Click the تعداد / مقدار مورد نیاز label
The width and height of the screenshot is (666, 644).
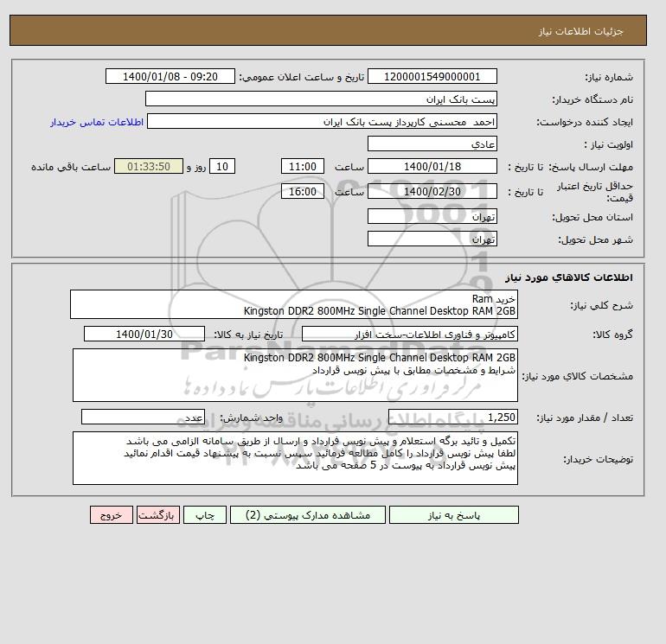(585, 418)
